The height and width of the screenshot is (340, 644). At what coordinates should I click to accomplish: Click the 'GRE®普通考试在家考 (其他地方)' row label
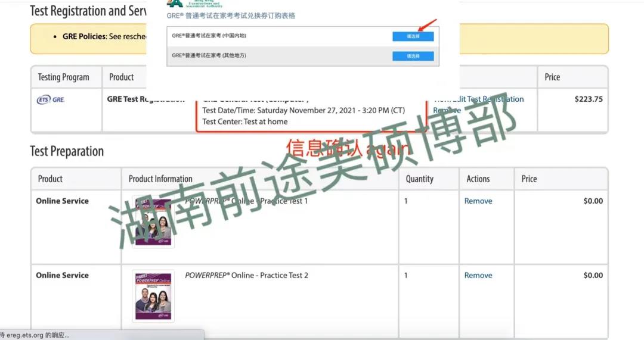pos(209,55)
